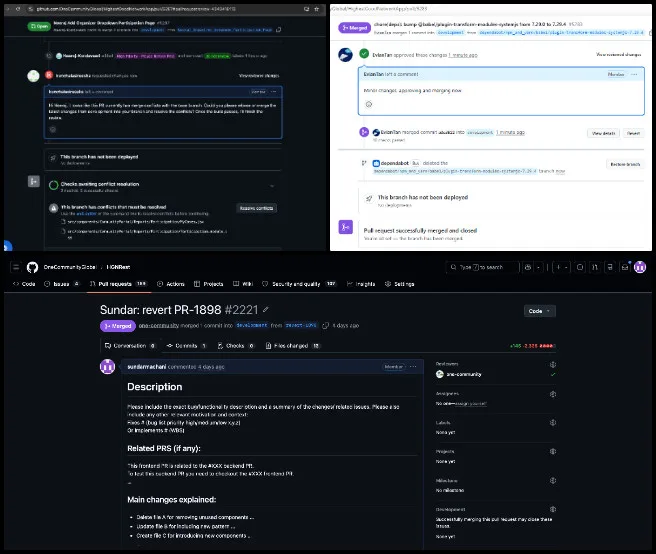Click the Revert button in the top-right window

pos(633,133)
